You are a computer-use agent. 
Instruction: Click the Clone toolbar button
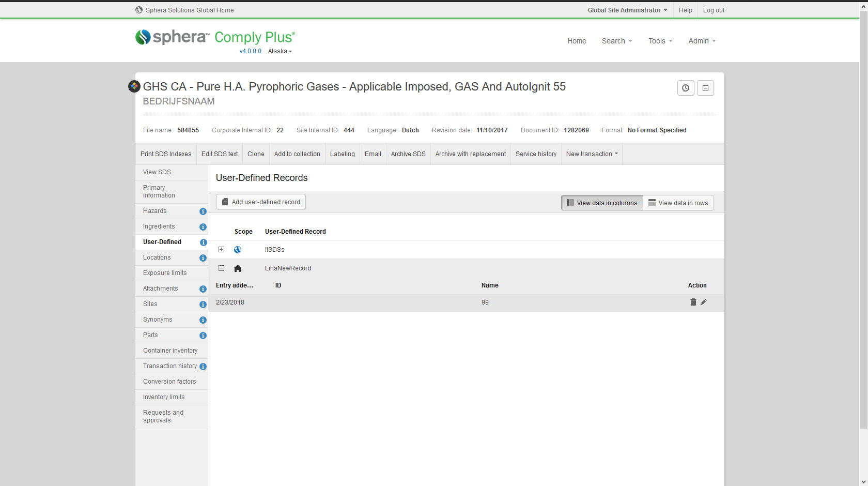click(256, 154)
